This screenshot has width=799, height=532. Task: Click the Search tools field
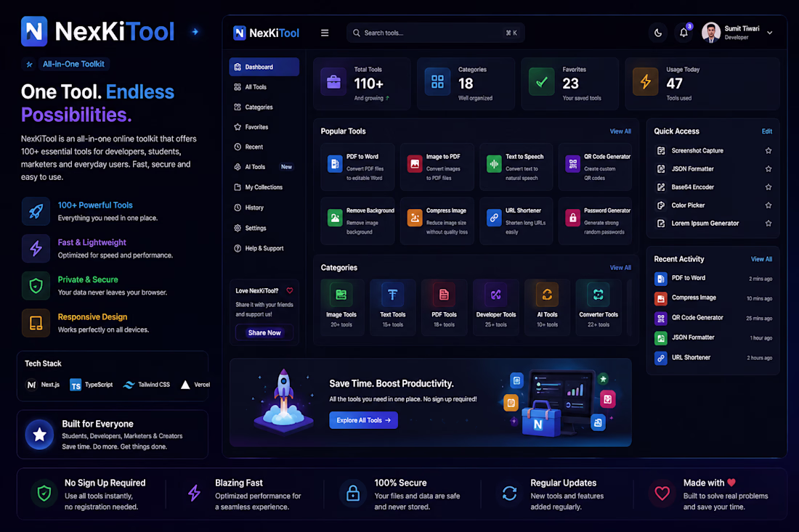click(436, 33)
